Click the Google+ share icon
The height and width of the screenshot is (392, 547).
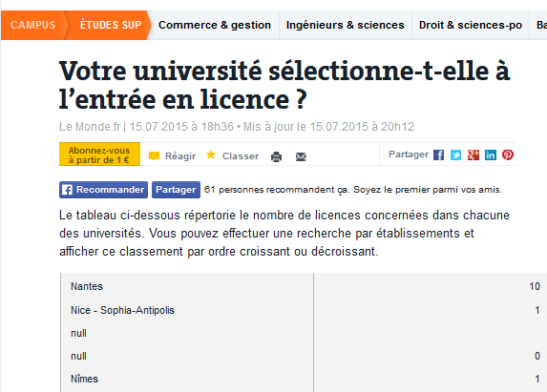(x=473, y=155)
